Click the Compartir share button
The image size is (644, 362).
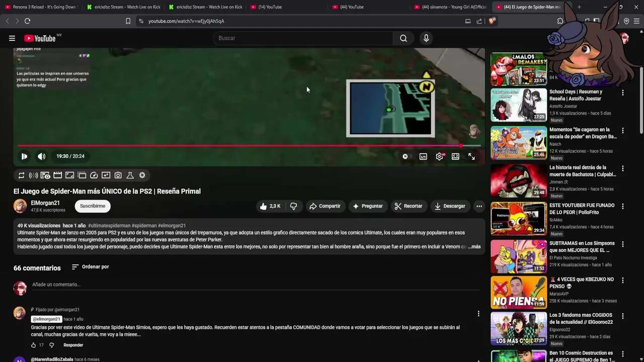point(325,206)
